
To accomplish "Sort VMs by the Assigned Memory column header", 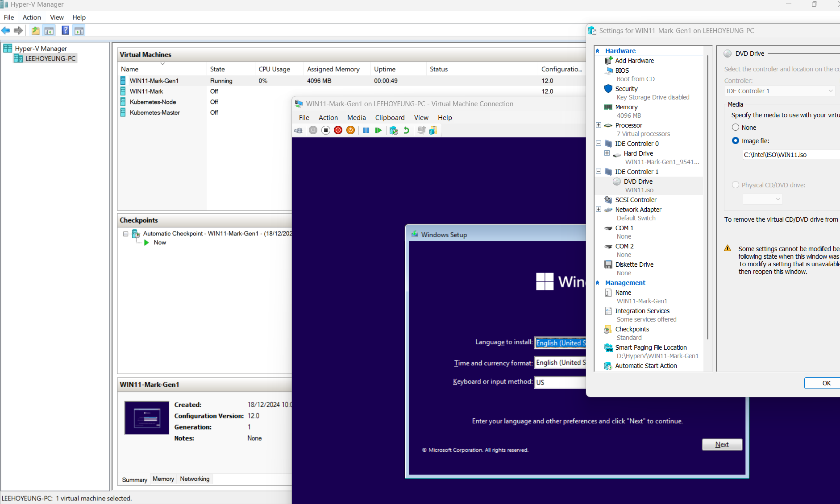I will pos(337,69).
